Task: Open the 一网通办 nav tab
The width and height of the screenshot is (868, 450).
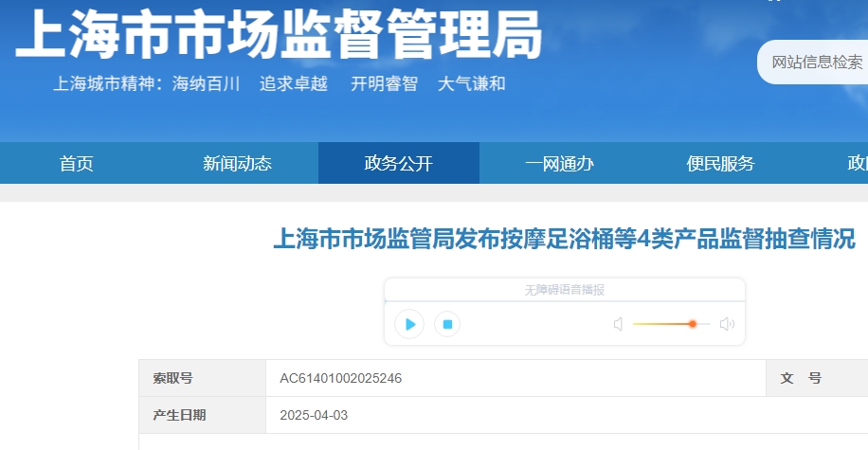Action: point(559,163)
